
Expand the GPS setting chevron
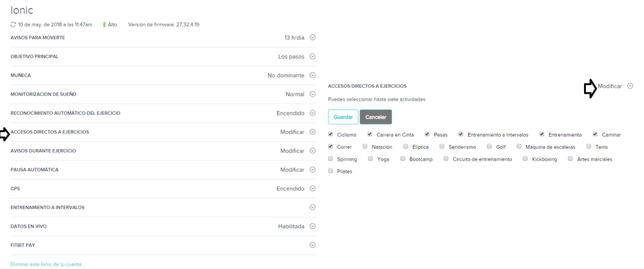coord(312,188)
